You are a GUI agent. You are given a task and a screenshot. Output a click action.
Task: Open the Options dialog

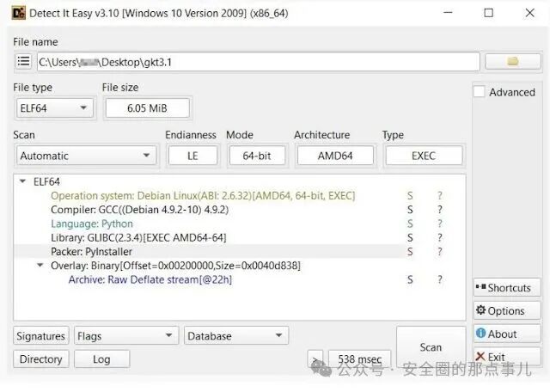click(507, 310)
